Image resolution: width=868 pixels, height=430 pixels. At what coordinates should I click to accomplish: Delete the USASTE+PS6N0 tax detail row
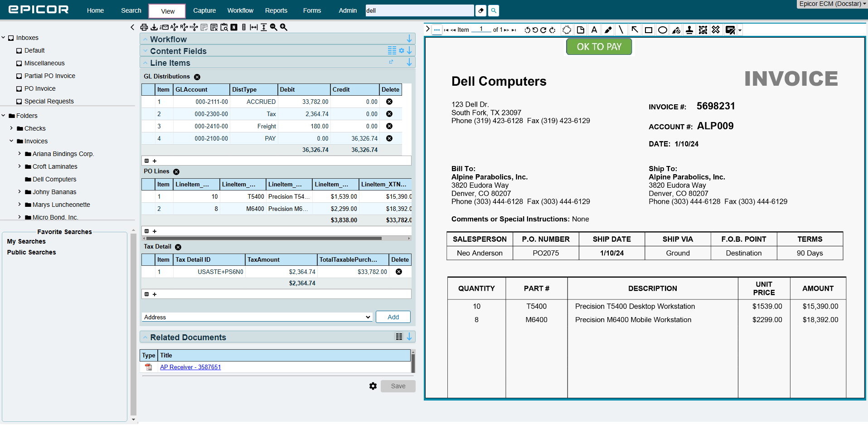click(x=399, y=272)
